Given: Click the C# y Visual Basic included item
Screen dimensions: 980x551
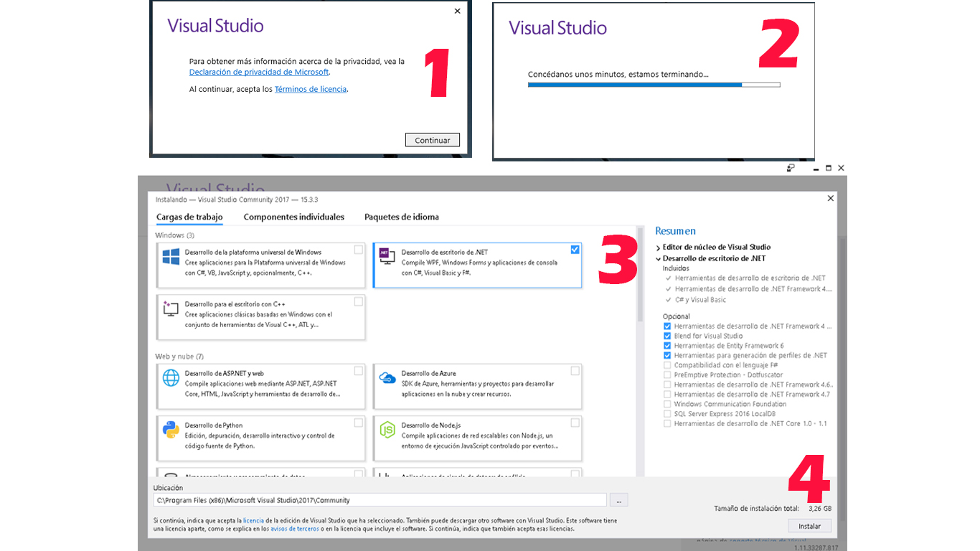Looking at the screenshot, I should pos(699,300).
